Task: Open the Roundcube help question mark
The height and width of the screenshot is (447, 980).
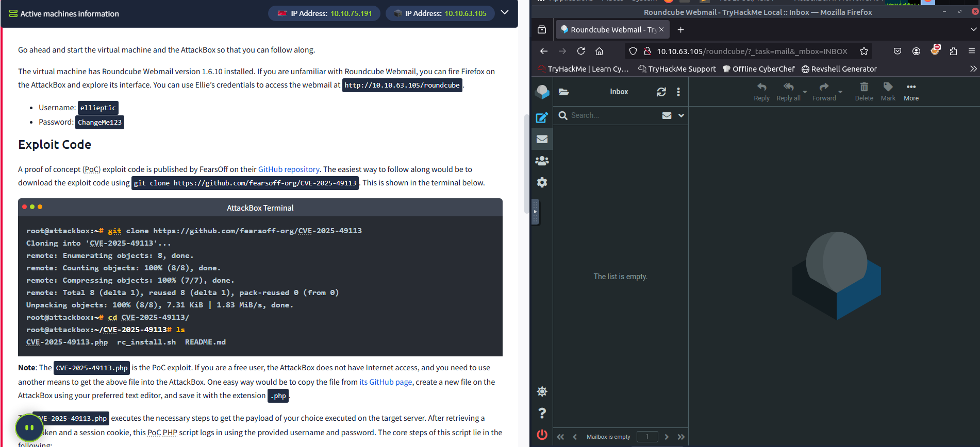Action: (542, 413)
